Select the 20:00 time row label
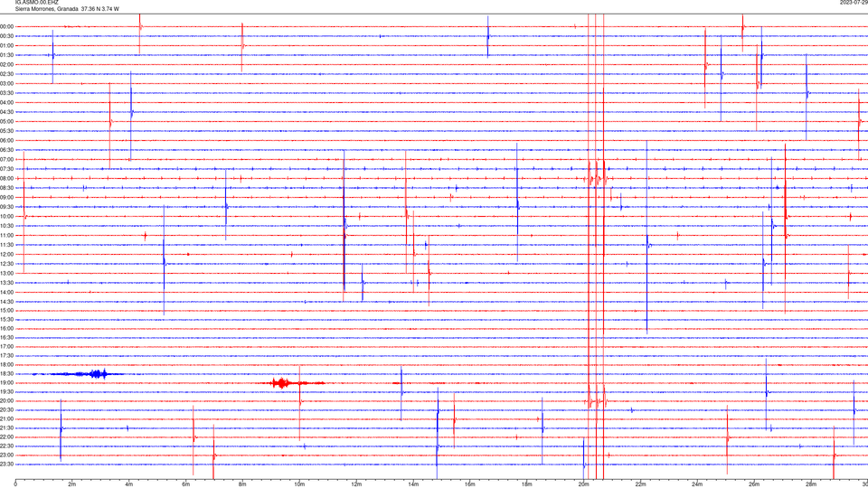The height and width of the screenshot is (488, 868). pos(7,400)
